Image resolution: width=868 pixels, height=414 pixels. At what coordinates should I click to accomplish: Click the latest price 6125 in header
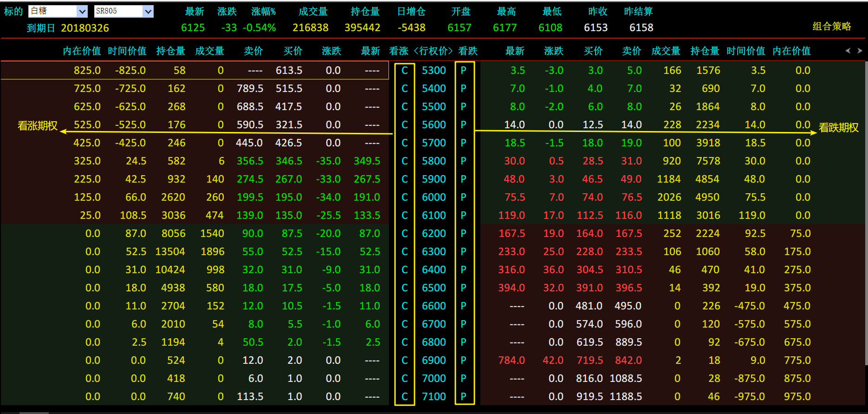(x=193, y=28)
